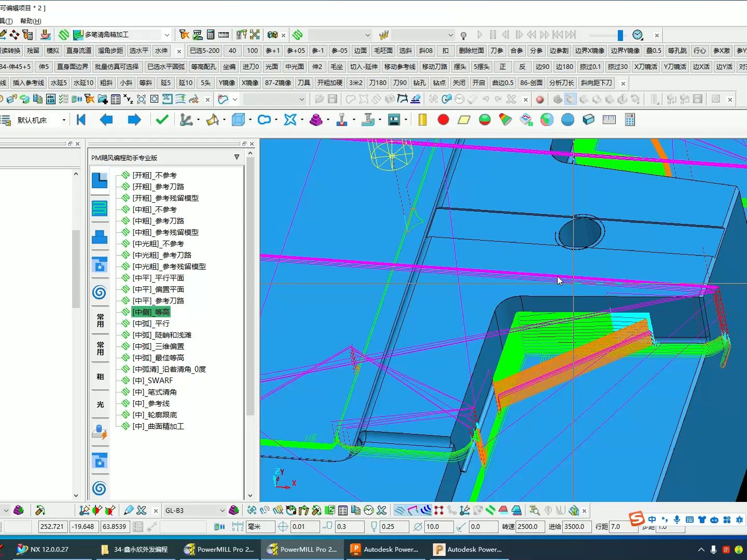The image size is (747, 560).
Task: Click the blue left arrow icon
Action: point(106,120)
